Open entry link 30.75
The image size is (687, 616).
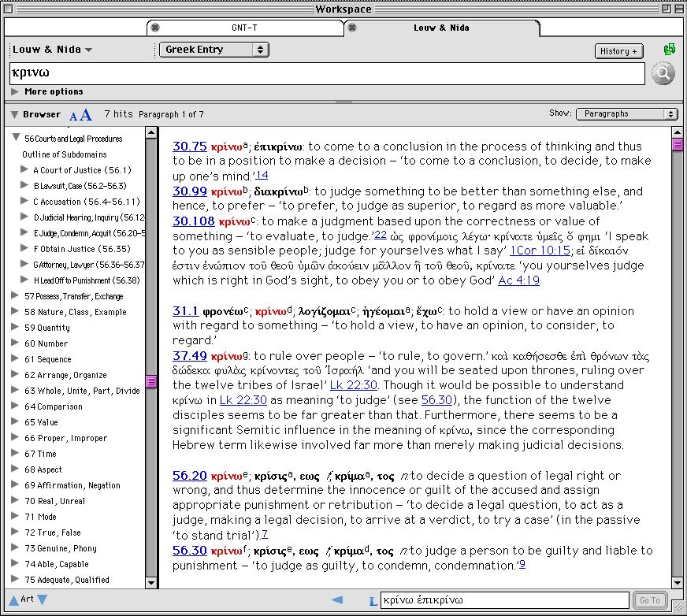click(x=189, y=147)
